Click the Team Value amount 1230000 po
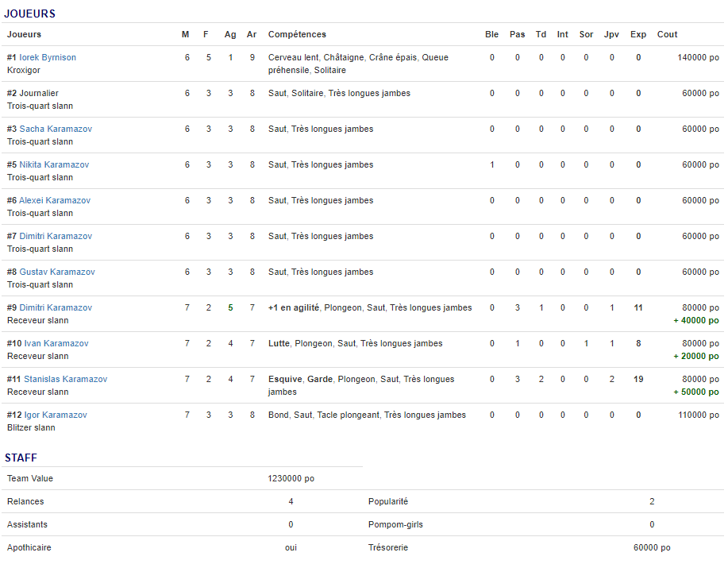Image resolution: width=728 pixels, height=564 pixels. pos(291,478)
